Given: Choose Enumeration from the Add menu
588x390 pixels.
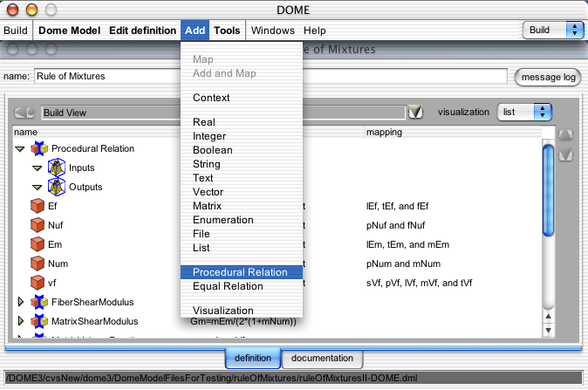Looking at the screenshot, I should click(x=242, y=220).
